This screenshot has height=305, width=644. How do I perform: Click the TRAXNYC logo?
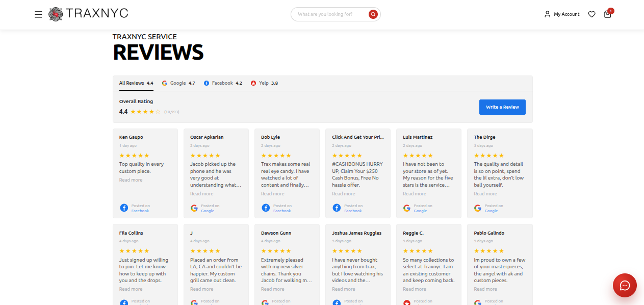click(88, 14)
